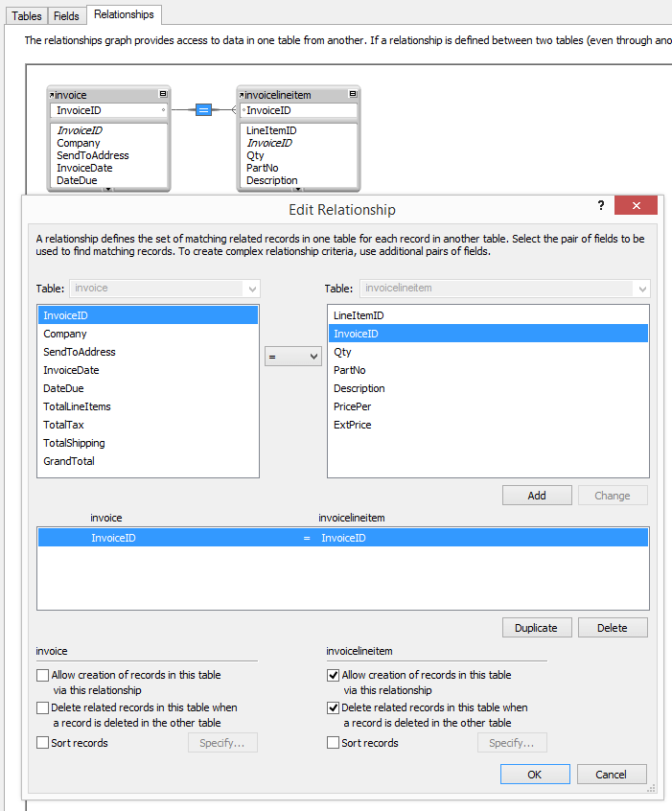Click the InvoiceID match field in the graph's invoice box
This screenshot has width=672, height=811.
click(108, 110)
